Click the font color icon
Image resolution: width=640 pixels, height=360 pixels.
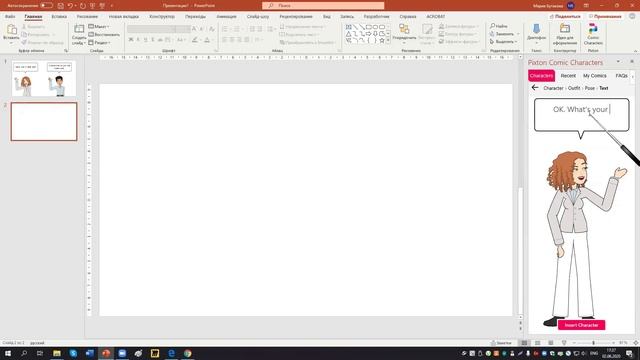(207, 40)
